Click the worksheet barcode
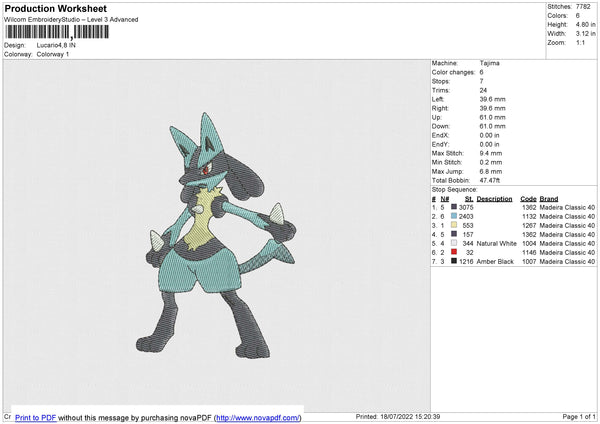 click(57, 32)
